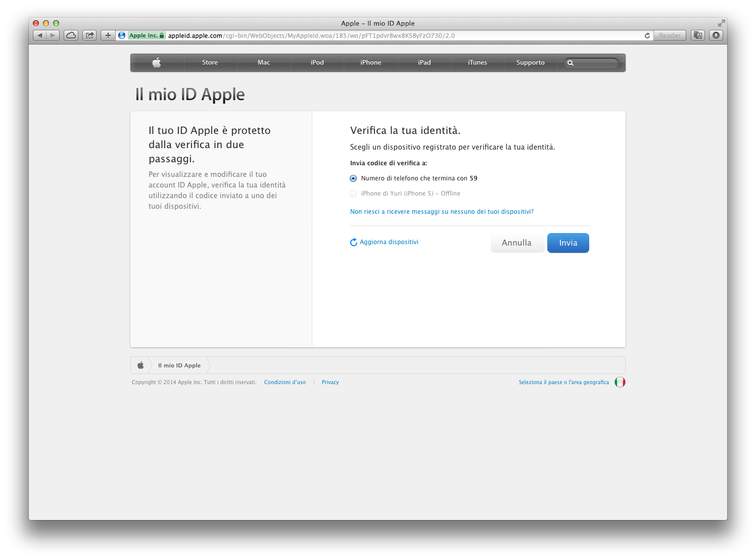The image size is (756, 560).
Task: Open Apple home via the navbar Apple logo
Action: click(157, 63)
